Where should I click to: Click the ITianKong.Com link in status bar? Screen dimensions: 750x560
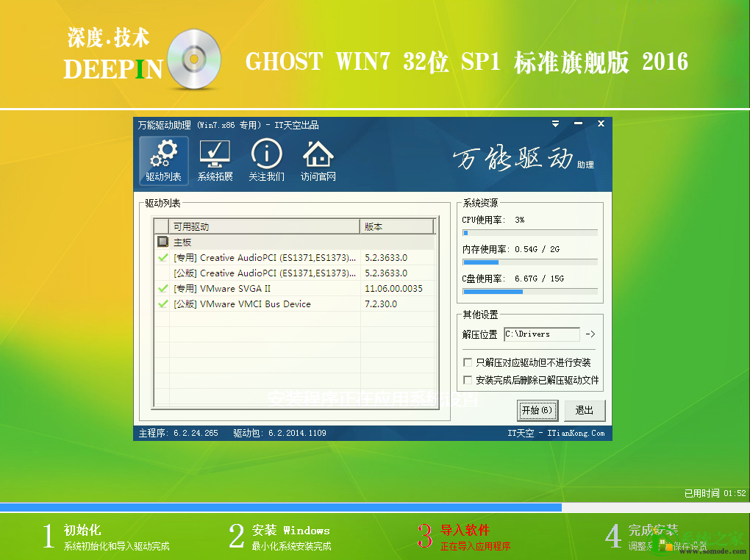576,434
